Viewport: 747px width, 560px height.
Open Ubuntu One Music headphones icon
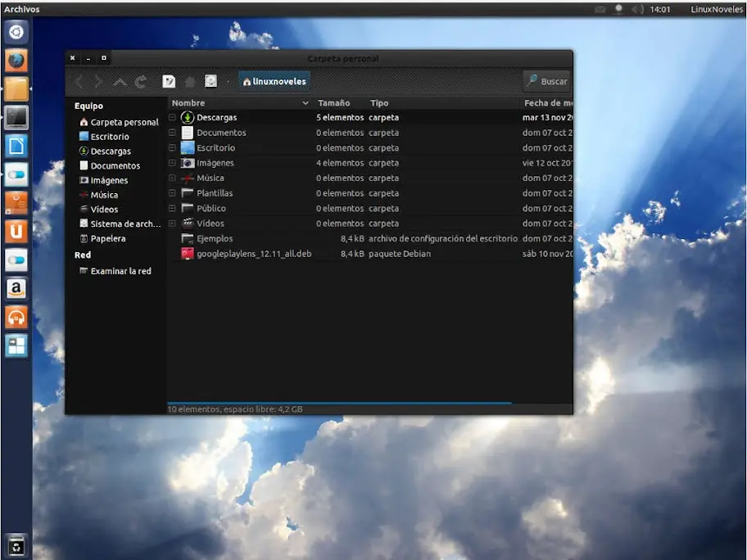(16, 317)
